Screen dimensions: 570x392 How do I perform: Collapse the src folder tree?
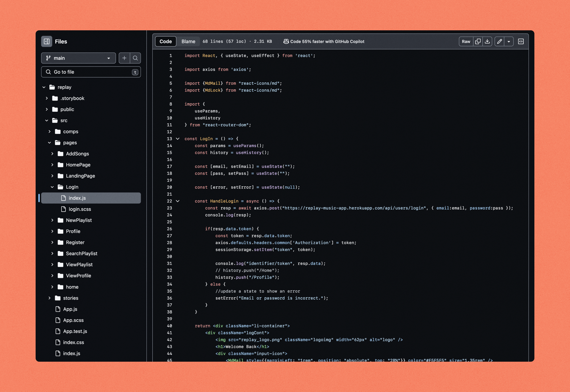[x=47, y=120]
